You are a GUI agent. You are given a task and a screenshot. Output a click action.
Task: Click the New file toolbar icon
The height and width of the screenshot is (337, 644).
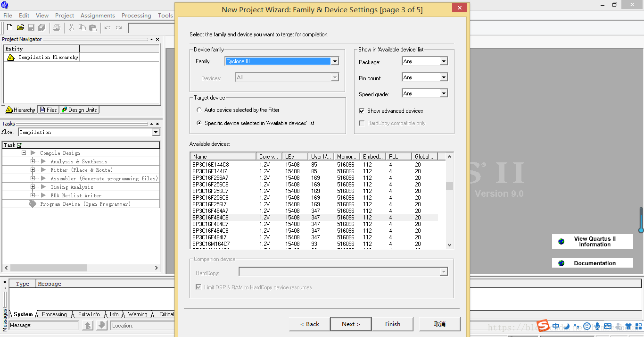pos(9,28)
